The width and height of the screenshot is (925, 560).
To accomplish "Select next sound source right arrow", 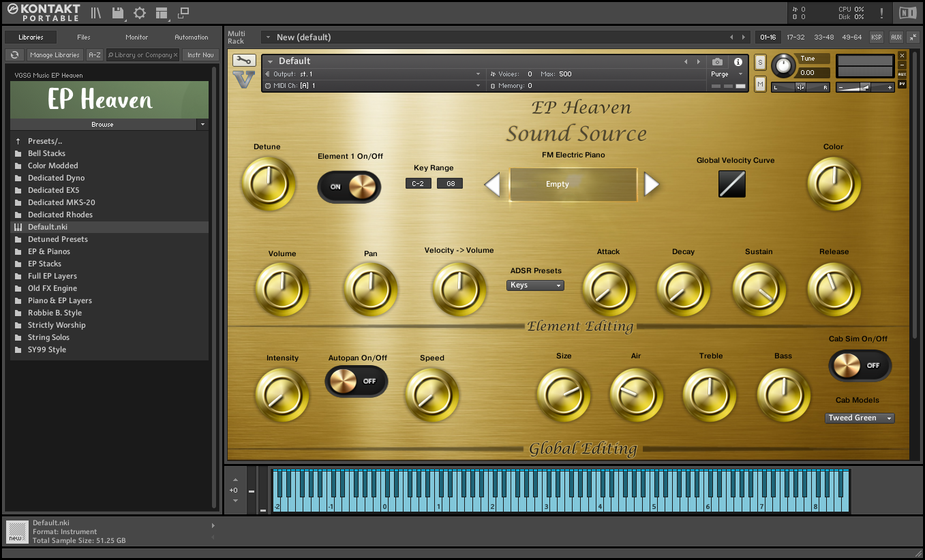I will [652, 185].
